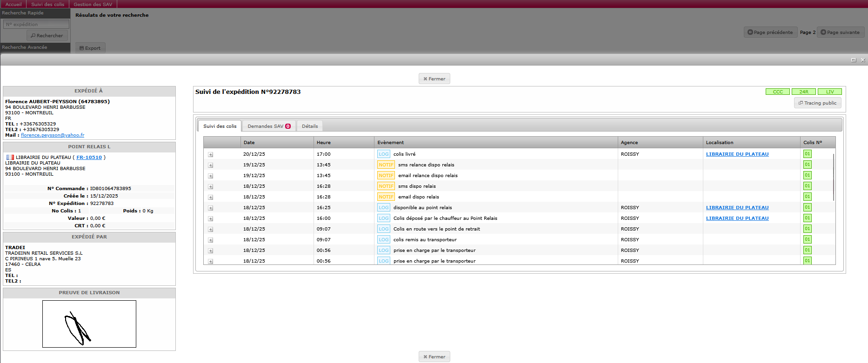The height and width of the screenshot is (363, 868).
Task: Click the green LIV status badge
Action: click(829, 92)
